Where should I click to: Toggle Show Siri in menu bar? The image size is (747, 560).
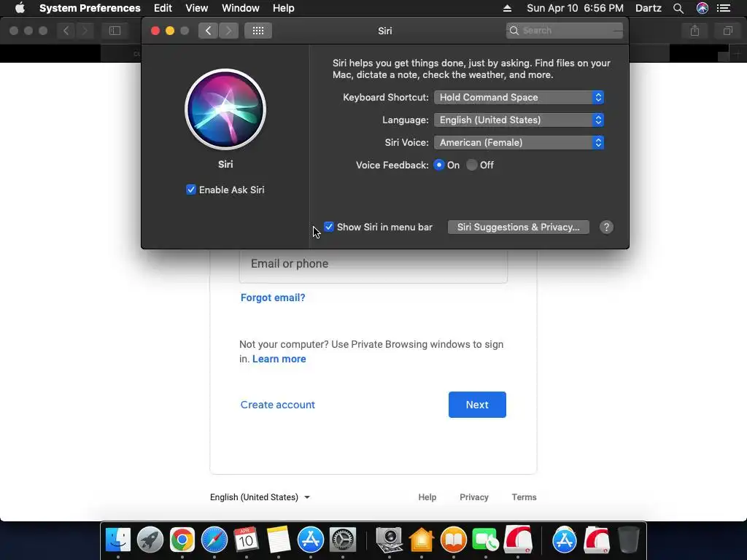coord(329,227)
